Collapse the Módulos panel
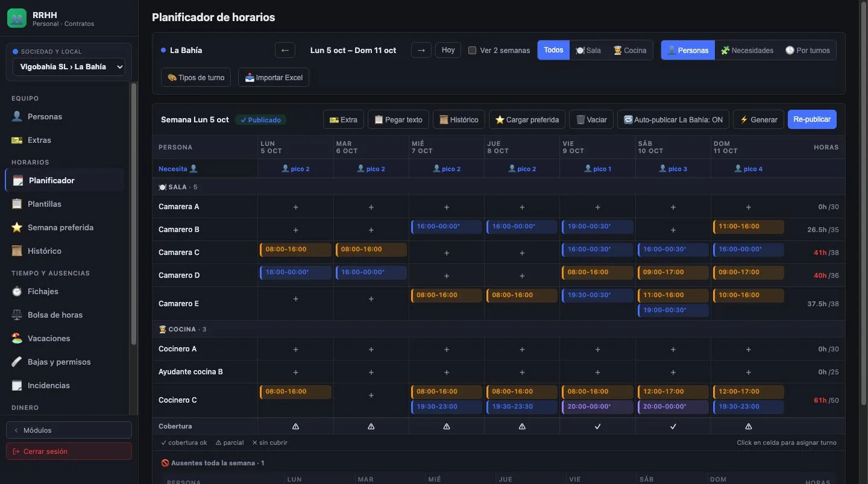 coord(69,430)
